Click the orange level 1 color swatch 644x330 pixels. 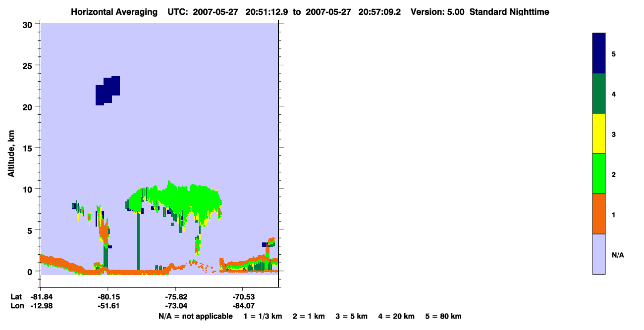click(599, 214)
